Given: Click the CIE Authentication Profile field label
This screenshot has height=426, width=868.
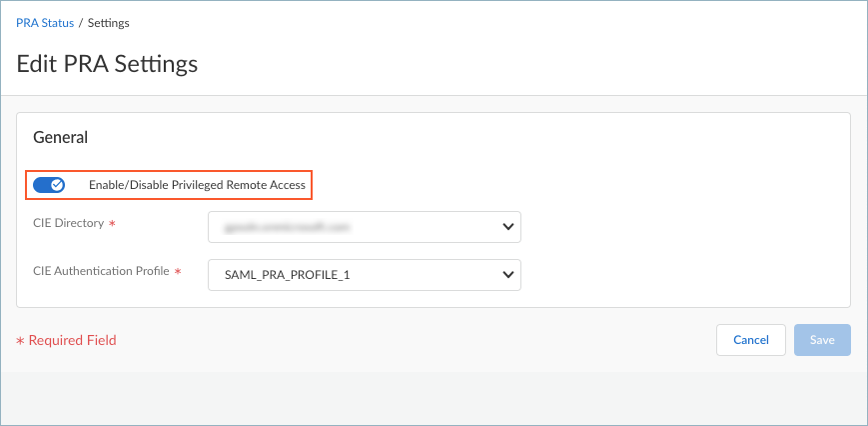Looking at the screenshot, I should (102, 270).
